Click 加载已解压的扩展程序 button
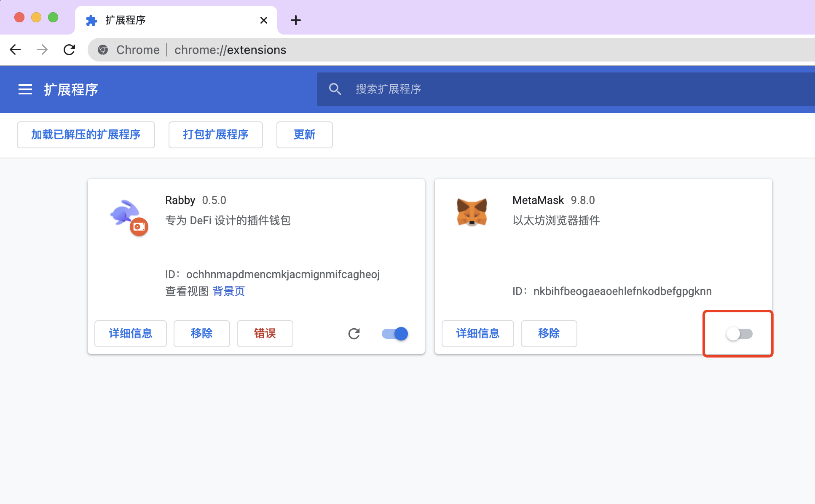 click(x=86, y=135)
